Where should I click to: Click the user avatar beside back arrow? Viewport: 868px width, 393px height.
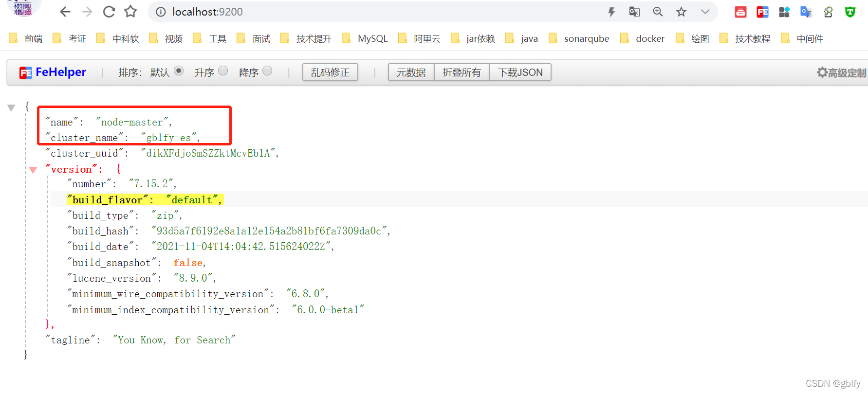(x=23, y=8)
